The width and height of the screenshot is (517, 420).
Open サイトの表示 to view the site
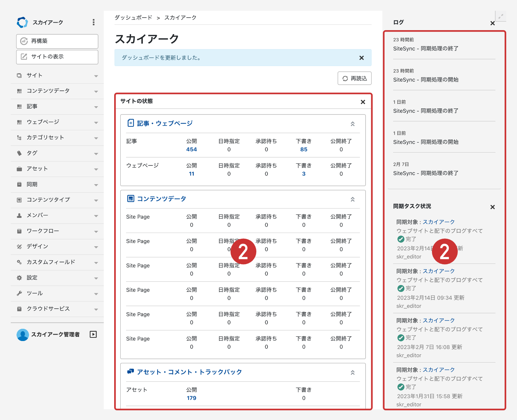coord(57,57)
